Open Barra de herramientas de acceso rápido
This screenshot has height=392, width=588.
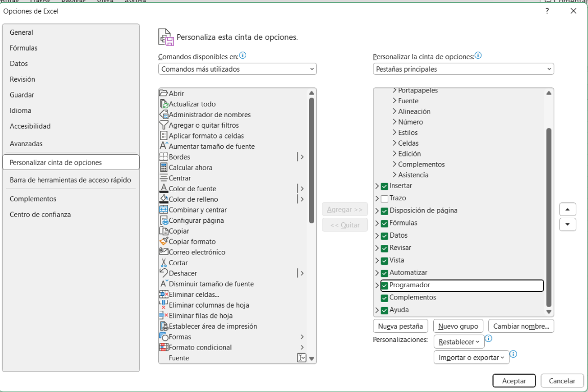pos(70,180)
